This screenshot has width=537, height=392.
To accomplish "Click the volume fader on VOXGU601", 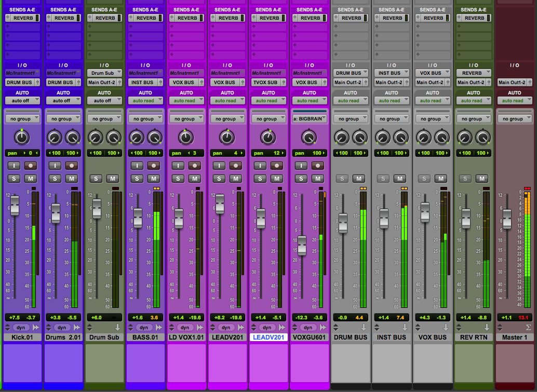I will coord(302,245).
